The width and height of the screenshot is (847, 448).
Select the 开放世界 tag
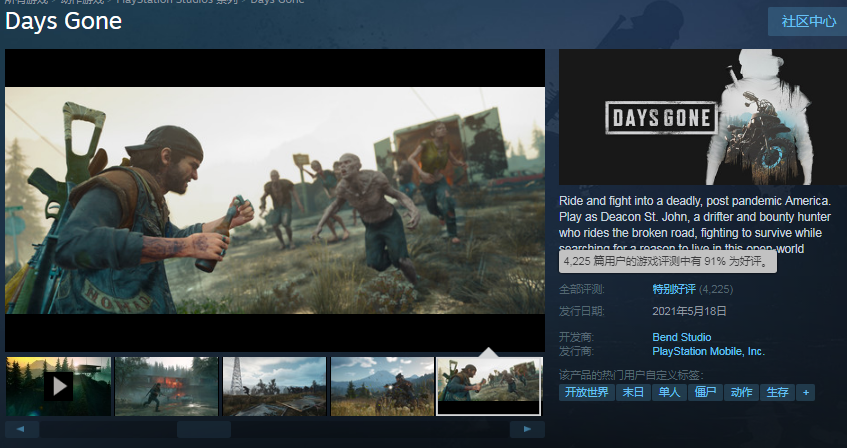[x=586, y=392]
